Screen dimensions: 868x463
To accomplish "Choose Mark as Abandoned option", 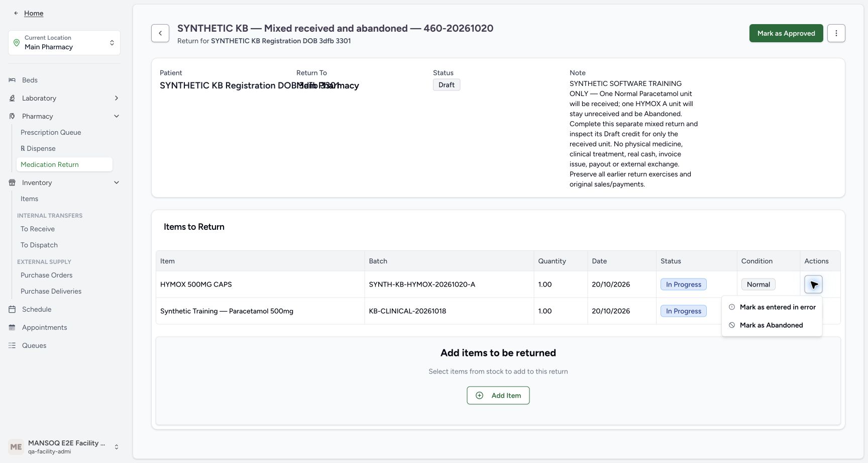I will 772,325.
